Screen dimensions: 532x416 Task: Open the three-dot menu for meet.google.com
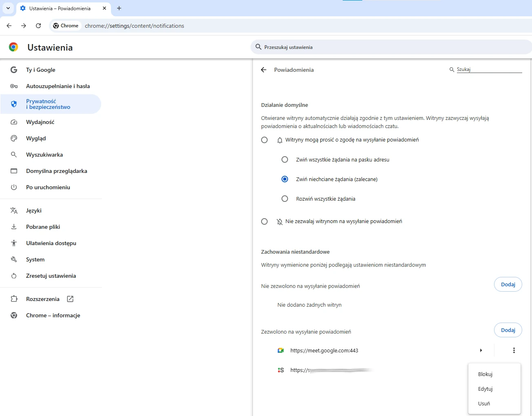click(514, 350)
